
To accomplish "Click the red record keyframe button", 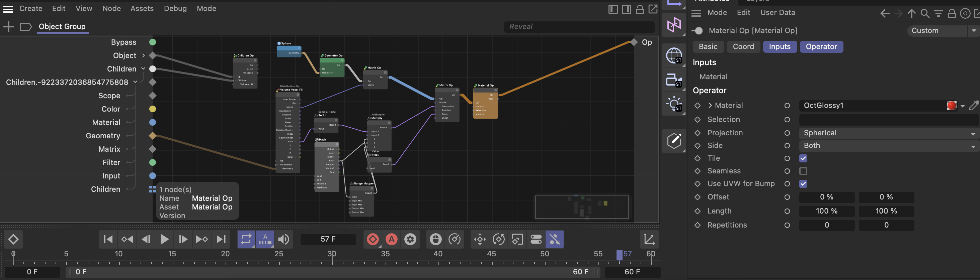I will [373, 239].
